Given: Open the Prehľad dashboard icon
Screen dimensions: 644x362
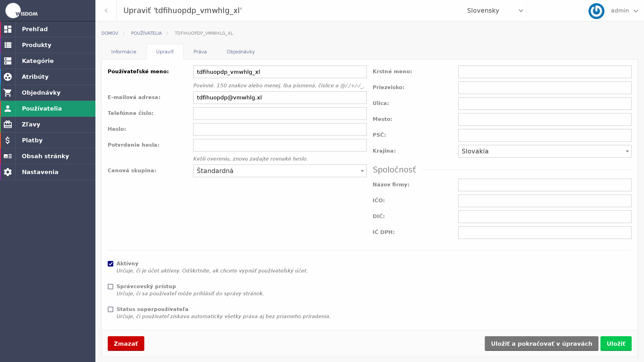Looking at the screenshot, I should click(x=8, y=29).
